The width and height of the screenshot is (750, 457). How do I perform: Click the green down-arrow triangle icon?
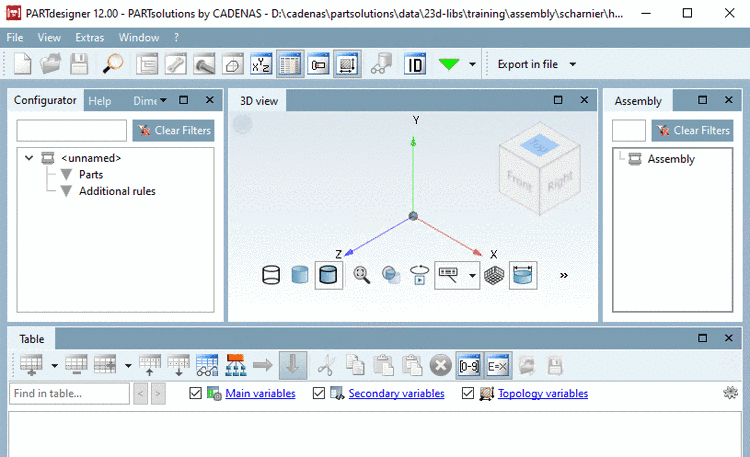pyautogui.click(x=449, y=64)
